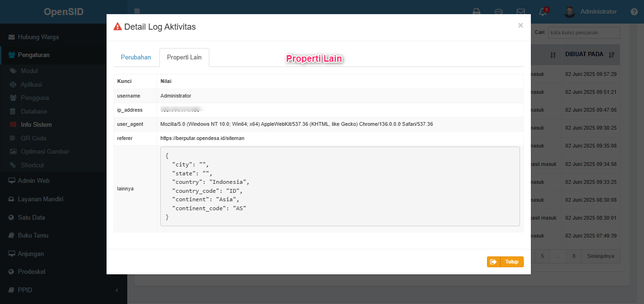Screen dimensions: 644x304
Task: Toggle the hamburger sidebar menu icon
Action: pos(137,11)
